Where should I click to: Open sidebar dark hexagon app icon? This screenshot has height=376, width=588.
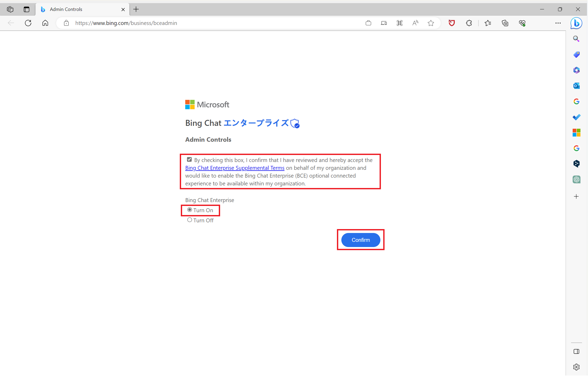pos(576,164)
